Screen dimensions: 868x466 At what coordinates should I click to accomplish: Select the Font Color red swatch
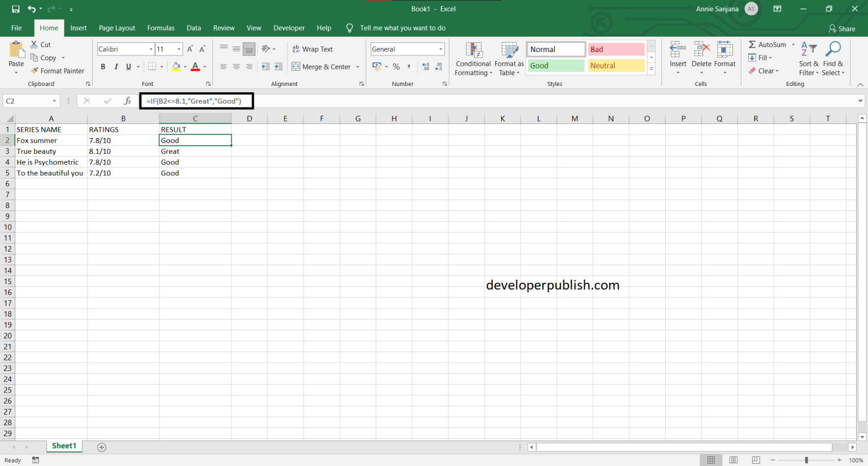[x=196, y=67]
